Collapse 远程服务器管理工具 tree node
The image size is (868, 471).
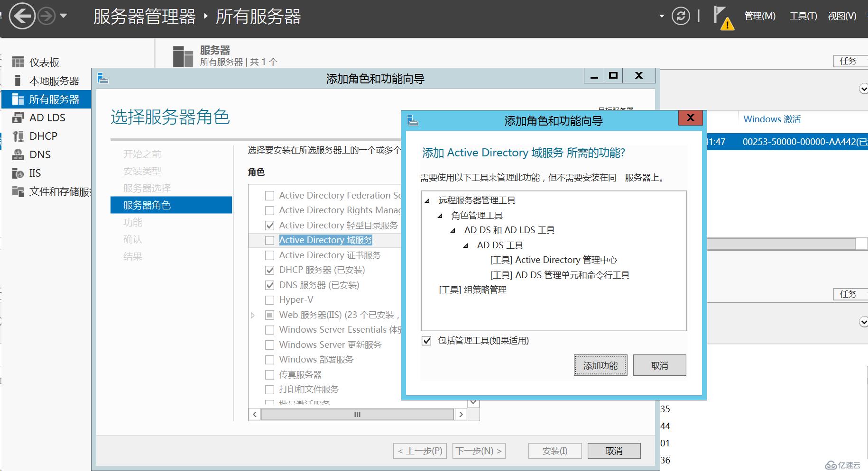427,200
